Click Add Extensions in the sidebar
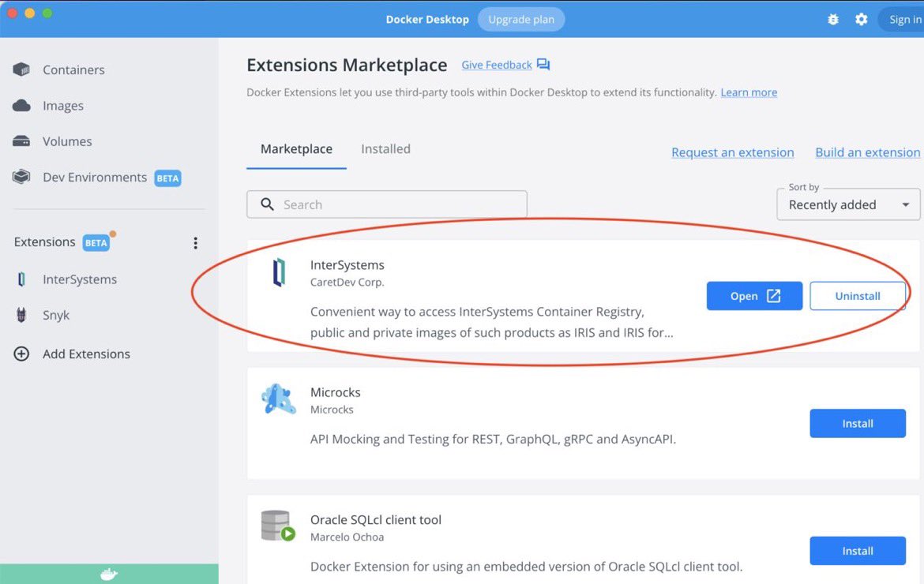 pos(86,354)
